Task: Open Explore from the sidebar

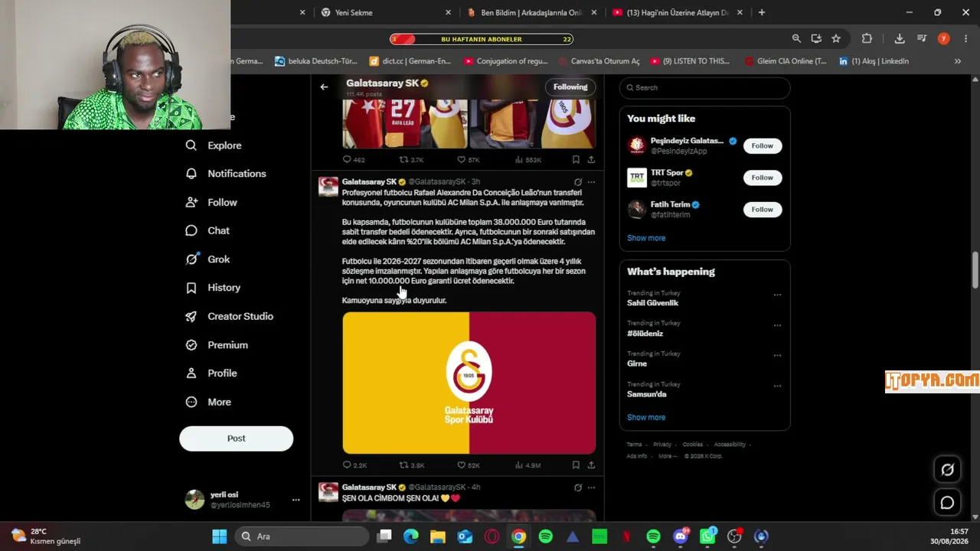Action: click(x=214, y=145)
